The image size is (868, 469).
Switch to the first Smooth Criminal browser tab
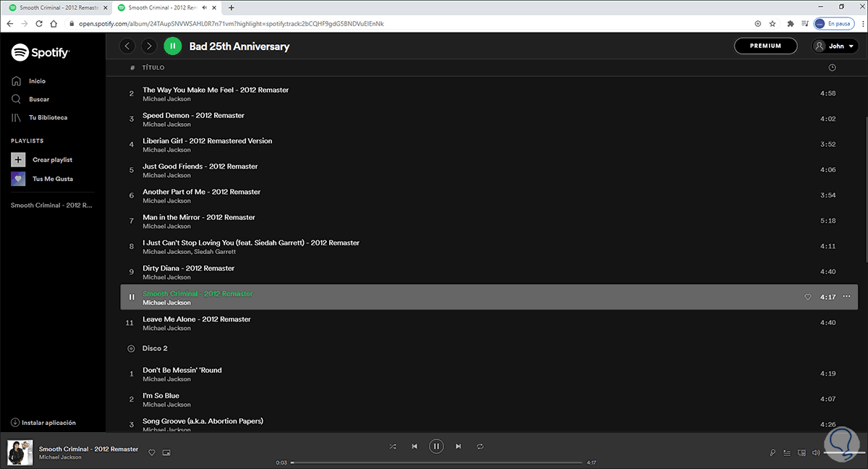[55, 8]
